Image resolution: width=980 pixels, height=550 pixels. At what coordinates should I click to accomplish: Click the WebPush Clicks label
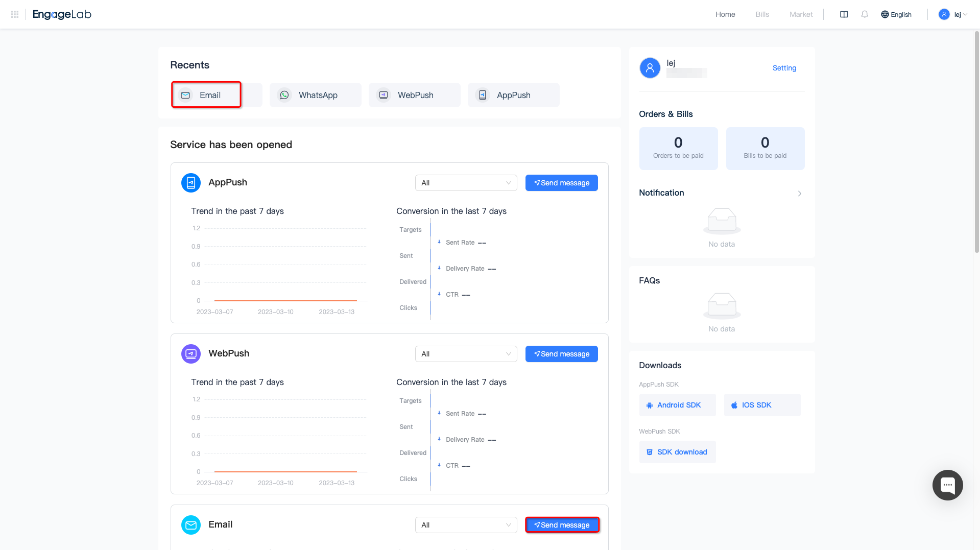(x=409, y=479)
